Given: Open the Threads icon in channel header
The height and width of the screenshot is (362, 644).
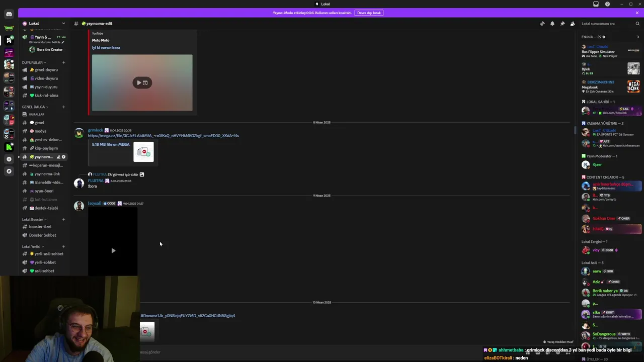Looking at the screenshot, I should (x=542, y=24).
